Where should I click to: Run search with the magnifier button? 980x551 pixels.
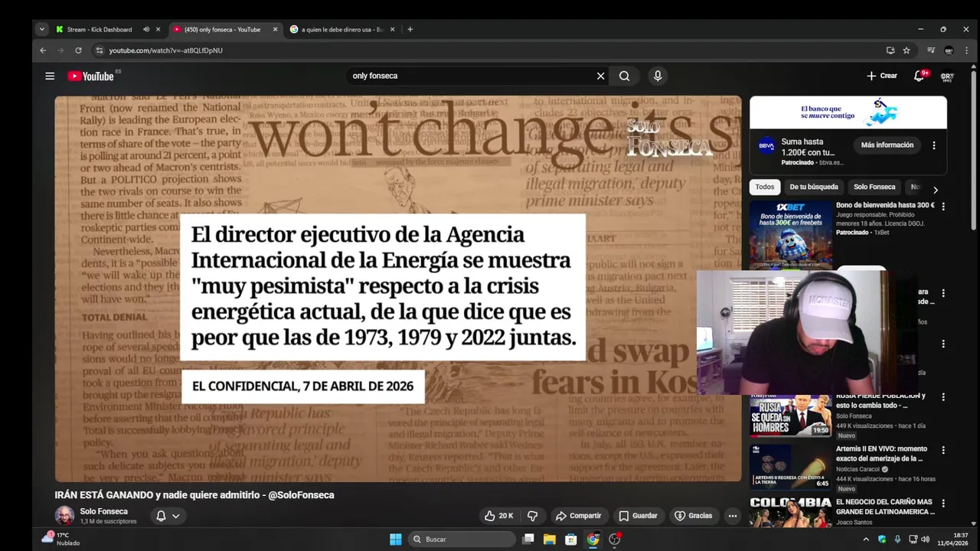pyautogui.click(x=625, y=76)
